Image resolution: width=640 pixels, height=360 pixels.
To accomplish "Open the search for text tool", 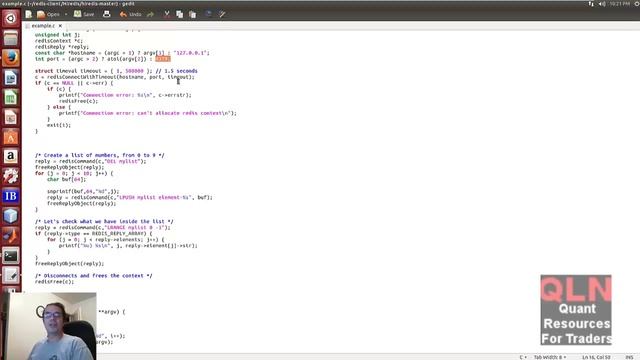I will click(x=208, y=14).
